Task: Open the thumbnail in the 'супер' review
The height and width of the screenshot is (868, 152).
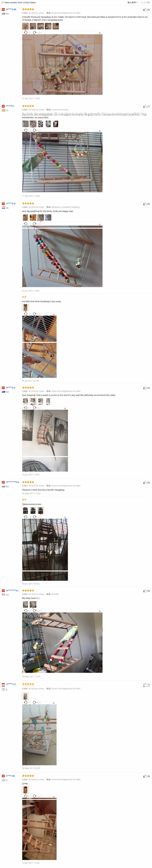Action: pos(26,790)
